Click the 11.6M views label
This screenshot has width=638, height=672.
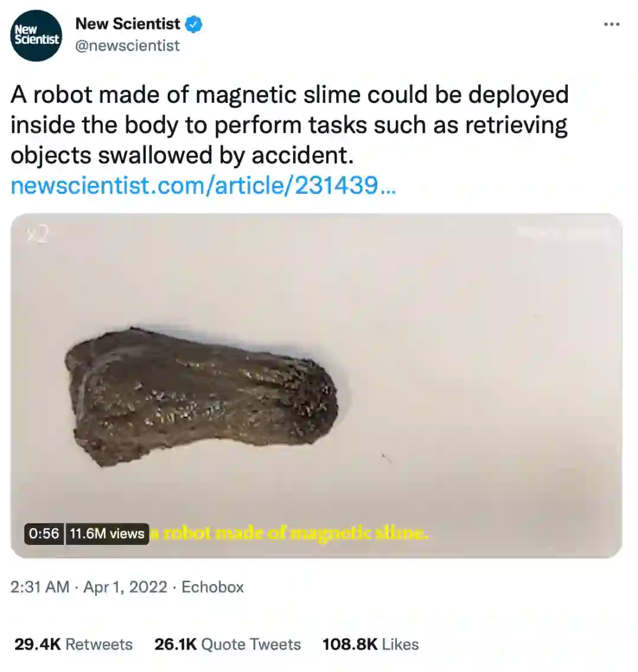tap(107, 534)
